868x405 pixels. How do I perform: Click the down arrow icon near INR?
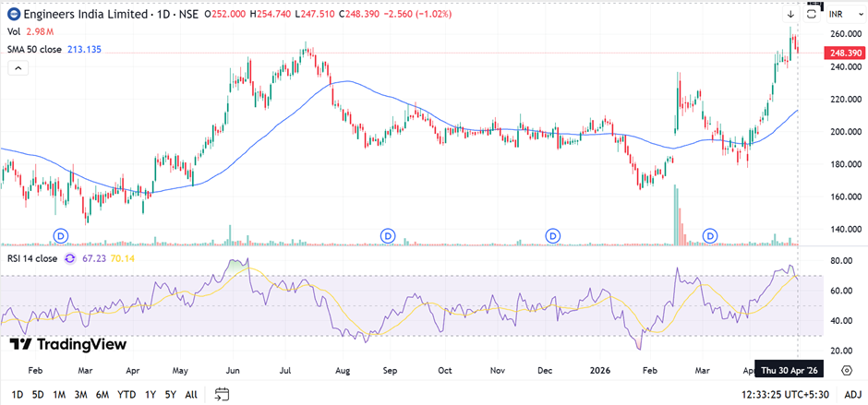pos(791,15)
